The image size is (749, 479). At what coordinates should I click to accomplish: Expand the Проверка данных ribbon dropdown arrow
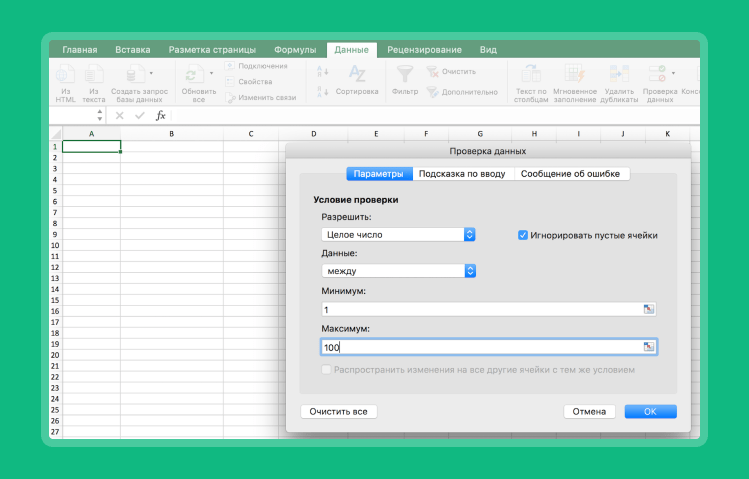tap(673, 73)
